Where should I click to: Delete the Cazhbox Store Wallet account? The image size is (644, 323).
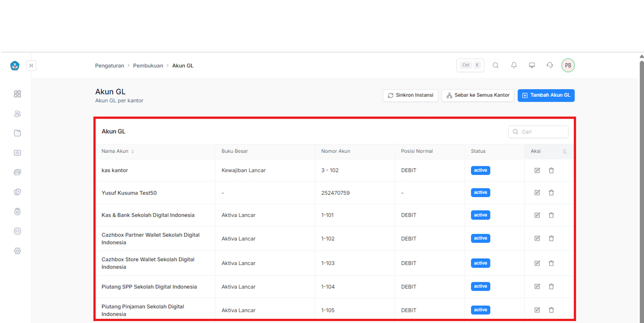tap(551, 263)
